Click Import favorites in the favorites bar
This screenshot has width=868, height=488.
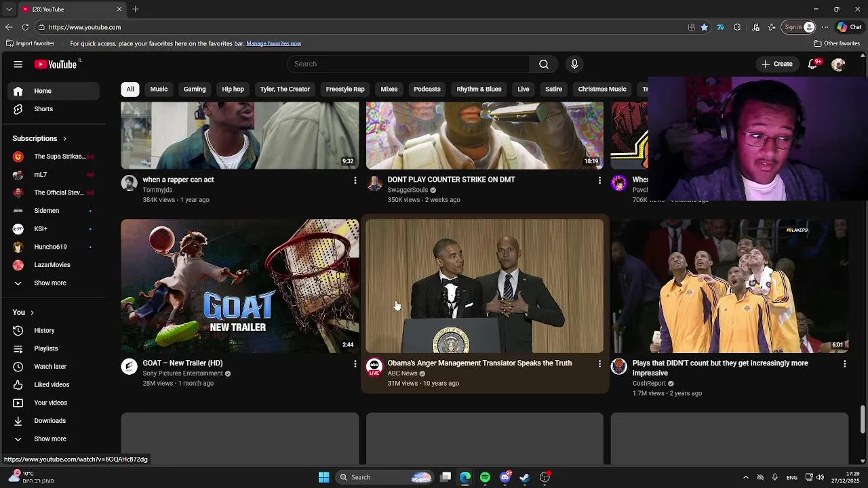(31, 43)
